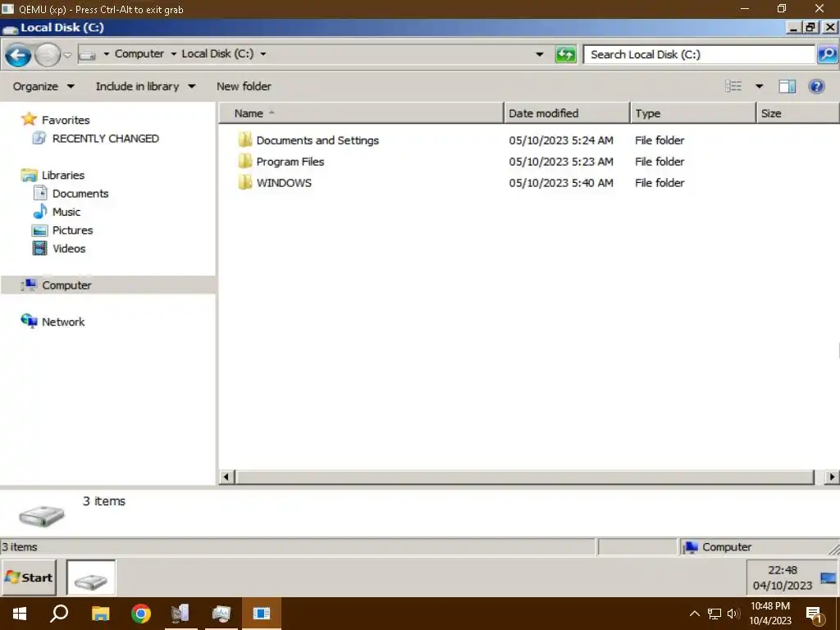The image size is (840, 630).
Task: Select Network in navigation pane
Action: coord(63,322)
